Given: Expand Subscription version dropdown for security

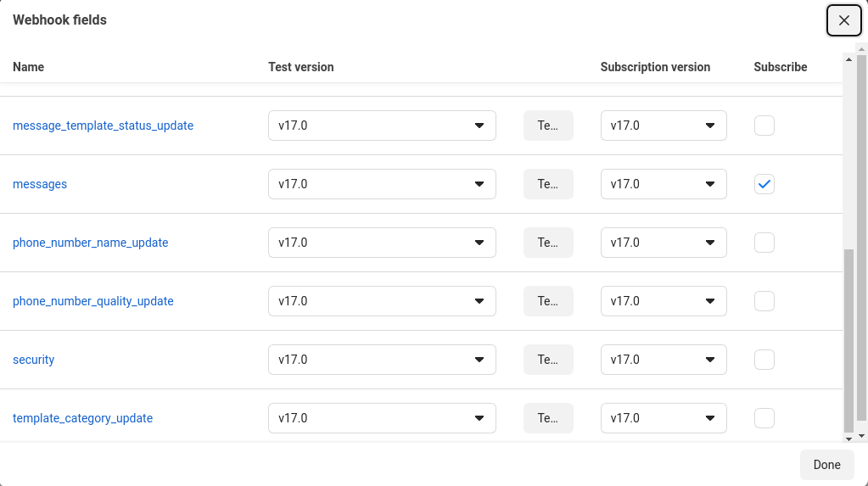Looking at the screenshot, I should (664, 360).
